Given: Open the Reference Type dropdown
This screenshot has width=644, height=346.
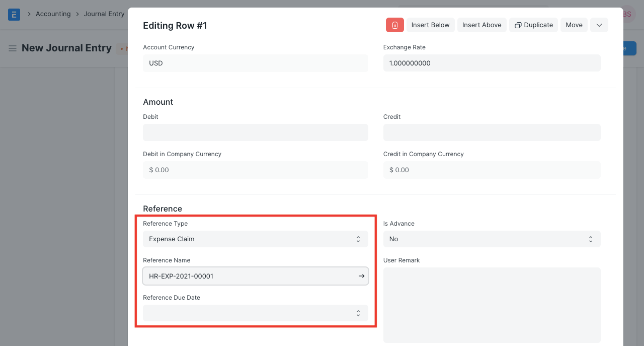Looking at the screenshot, I should (x=255, y=239).
